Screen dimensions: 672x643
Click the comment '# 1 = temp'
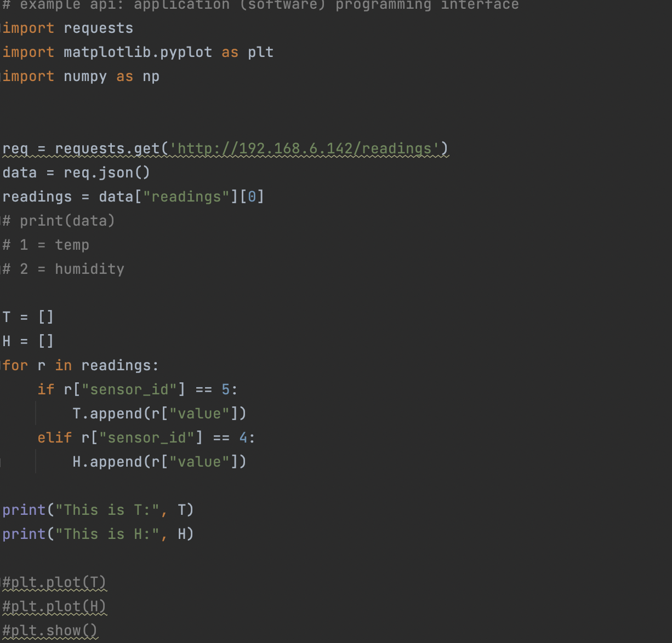[45, 245]
